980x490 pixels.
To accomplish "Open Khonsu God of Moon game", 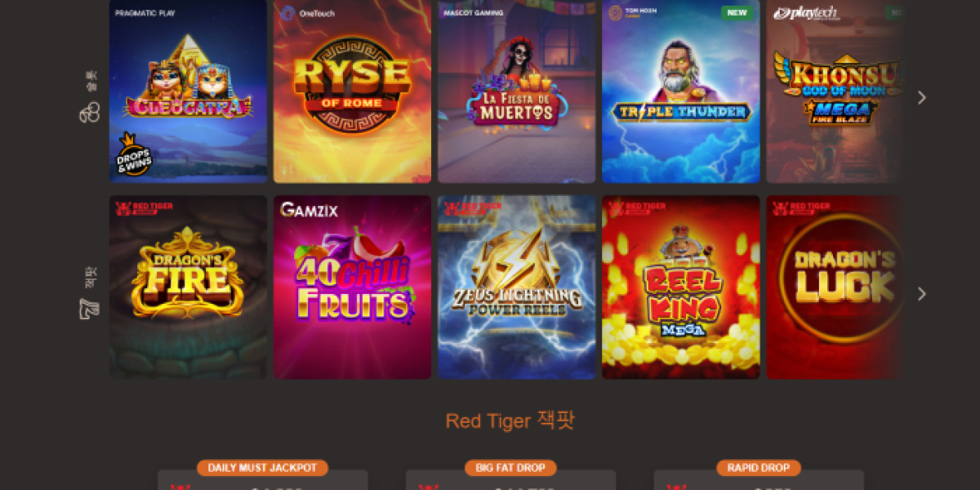I will coord(835,91).
